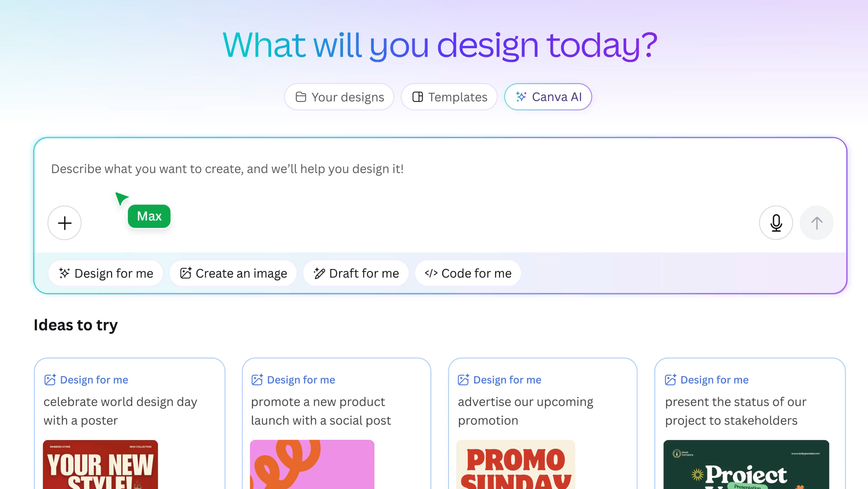
Task: Click the code brackets icon on Code for me
Action: [432, 273]
